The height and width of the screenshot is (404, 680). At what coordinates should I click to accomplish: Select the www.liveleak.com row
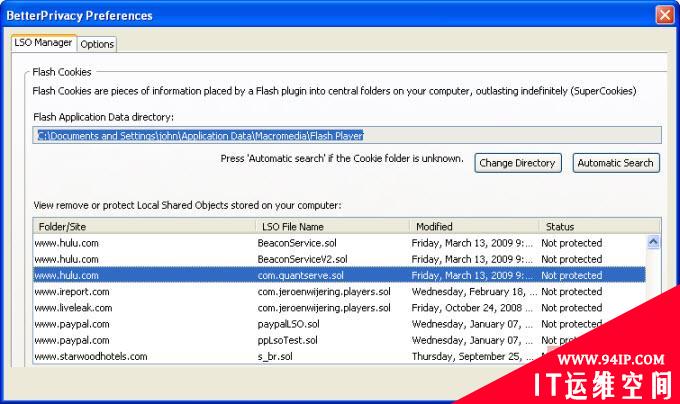tap(339, 308)
